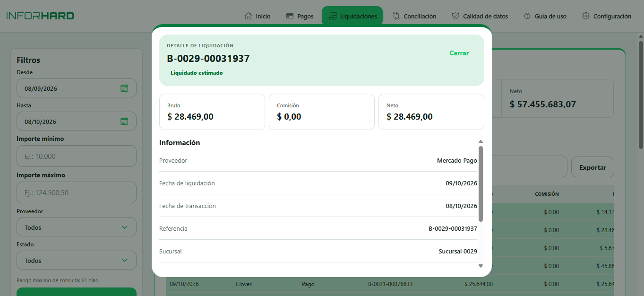
Task: Click the Hasta date field
Action: tap(77, 121)
